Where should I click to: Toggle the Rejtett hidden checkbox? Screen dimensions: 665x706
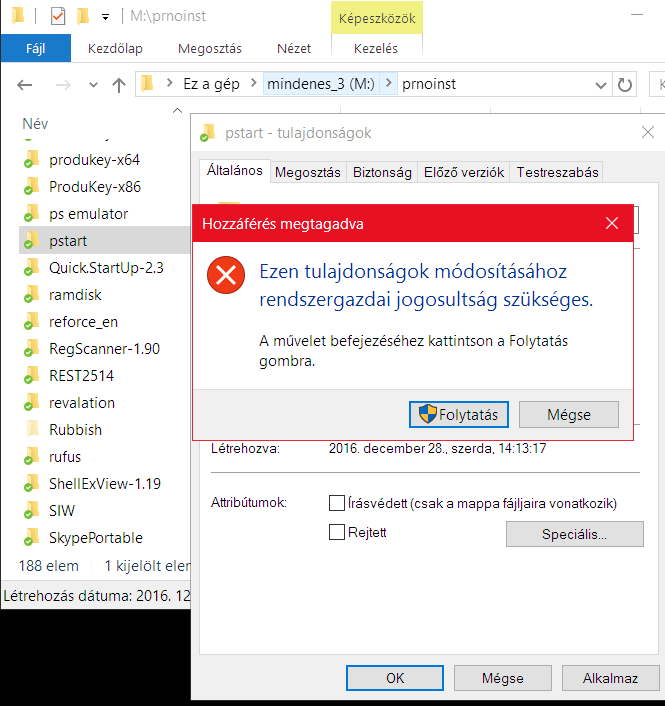(337, 532)
